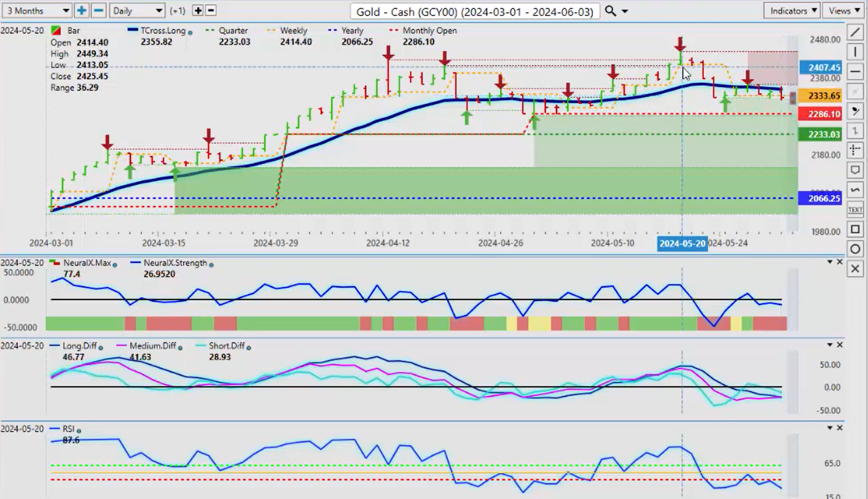The width and height of the screenshot is (868, 499).
Task: Click the X delete drawings tool
Action: pos(854,269)
